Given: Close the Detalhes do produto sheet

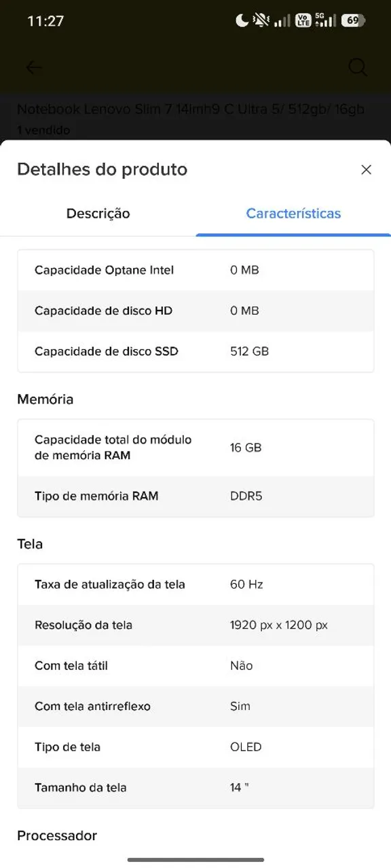Looking at the screenshot, I should [366, 170].
